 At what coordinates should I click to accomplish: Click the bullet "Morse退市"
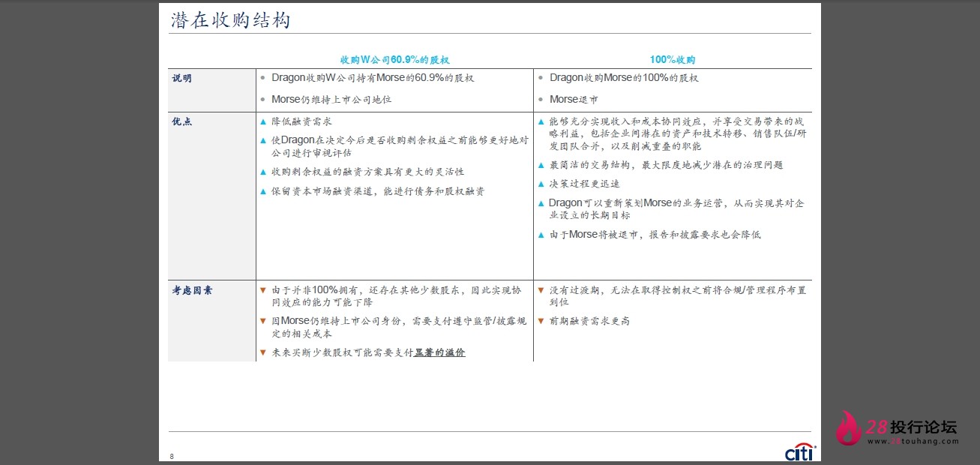tap(574, 99)
